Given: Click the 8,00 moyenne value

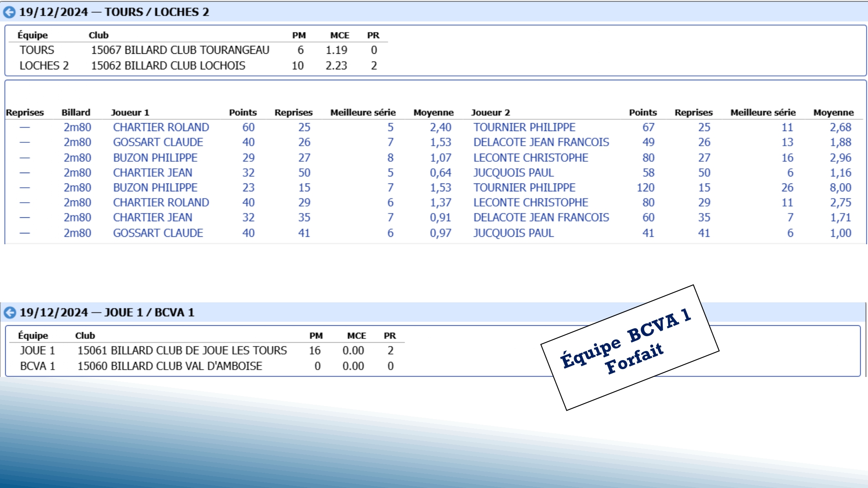Looking at the screenshot, I should click(841, 188).
